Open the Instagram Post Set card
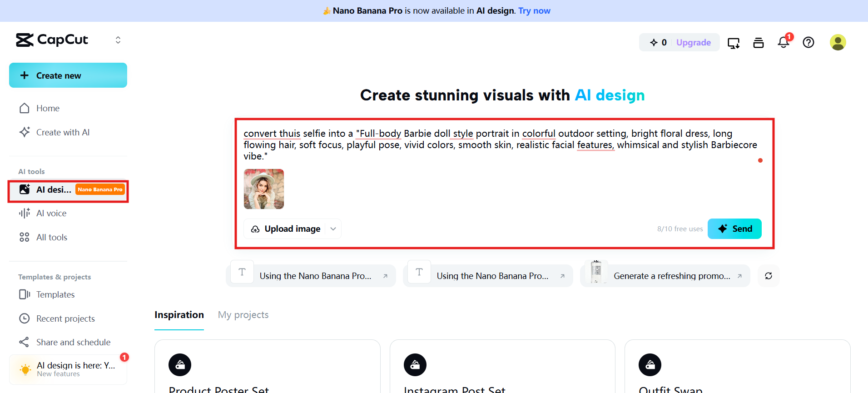The image size is (868, 393). [502, 366]
